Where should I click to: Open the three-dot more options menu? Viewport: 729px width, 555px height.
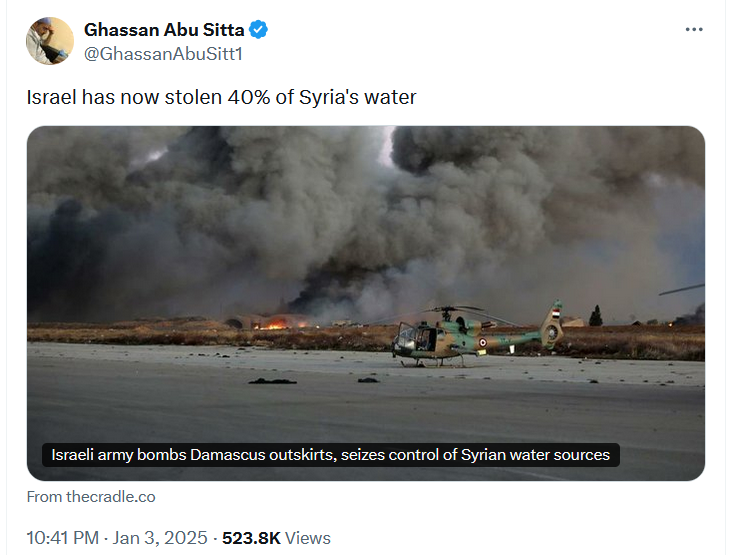694,30
